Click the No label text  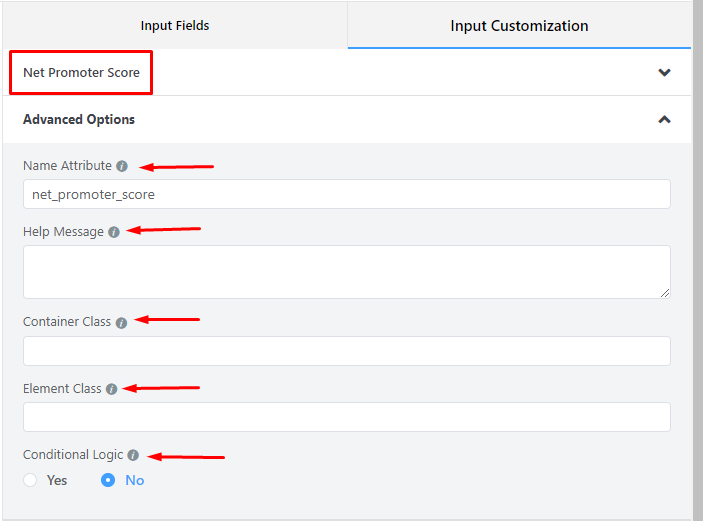tap(135, 480)
